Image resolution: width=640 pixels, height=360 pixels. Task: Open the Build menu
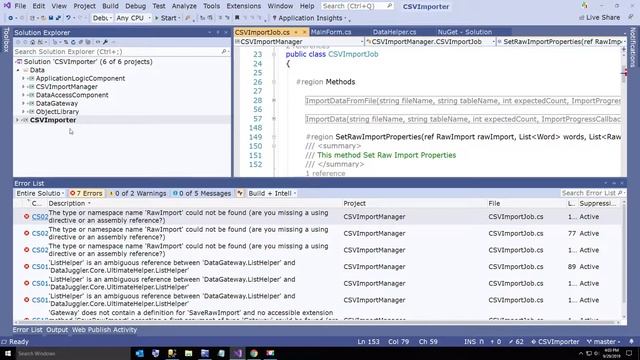(x=110, y=6)
